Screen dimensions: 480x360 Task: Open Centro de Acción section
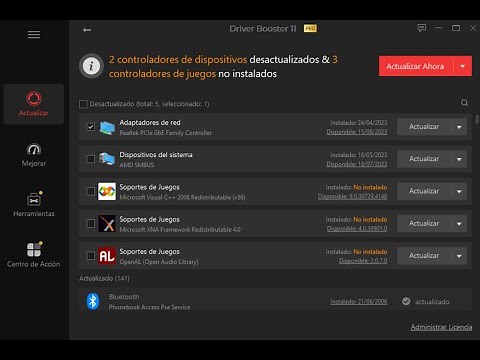point(34,255)
